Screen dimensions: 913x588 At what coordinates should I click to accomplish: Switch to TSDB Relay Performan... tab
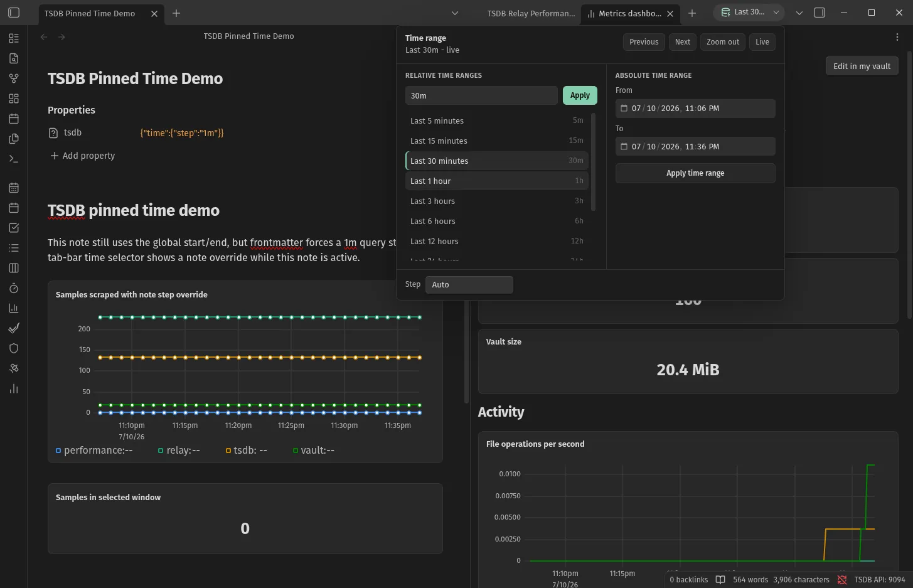pyautogui.click(x=531, y=13)
